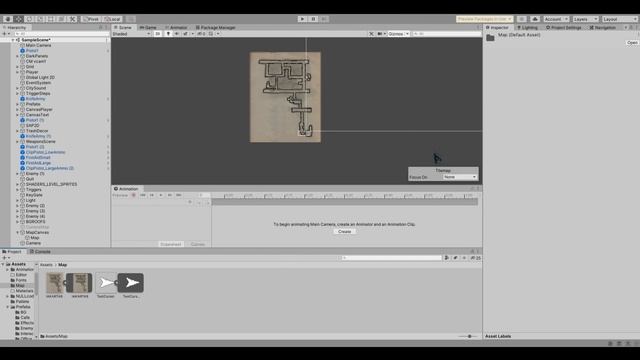Switch to the Game tab

(x=148, y=27)
